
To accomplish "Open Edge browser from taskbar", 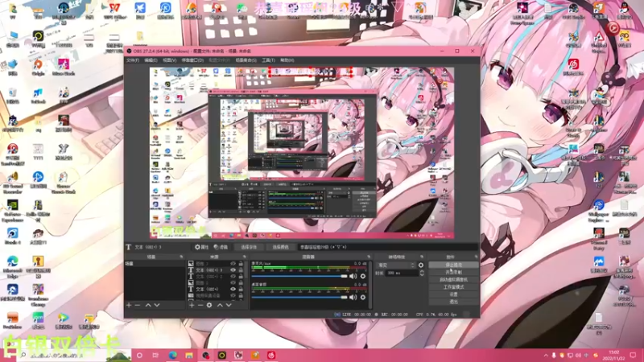I will click(172, 355).
